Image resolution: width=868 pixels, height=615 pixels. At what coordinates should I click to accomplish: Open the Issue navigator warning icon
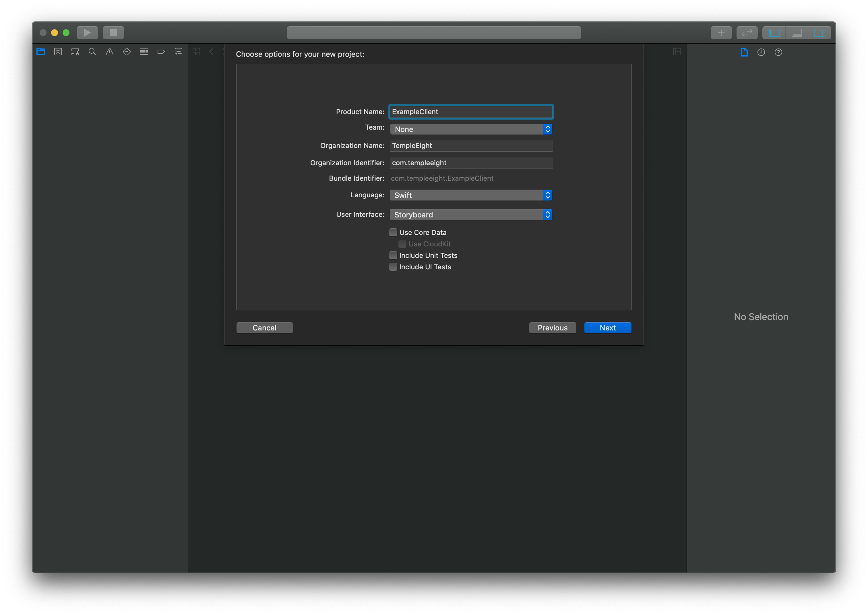[x=109, y=52]
